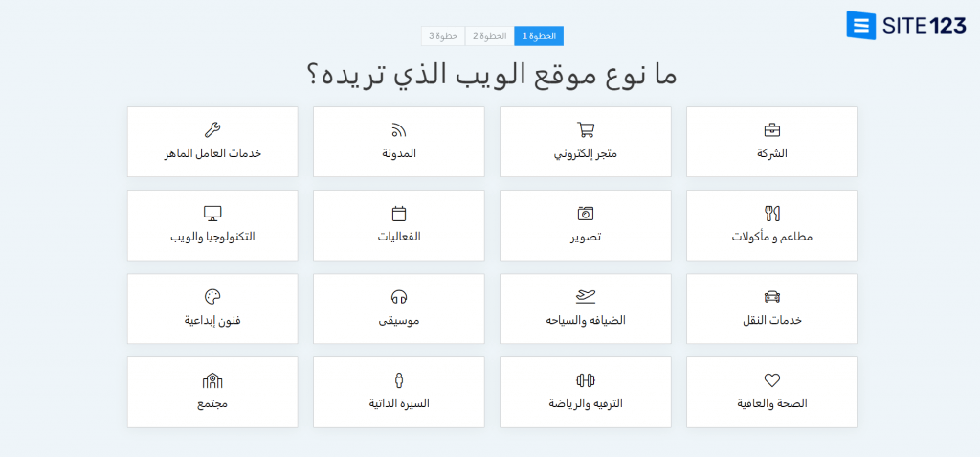Pick the مجتمع community category label
Screen dimensions: 980x457
point(212,403)
